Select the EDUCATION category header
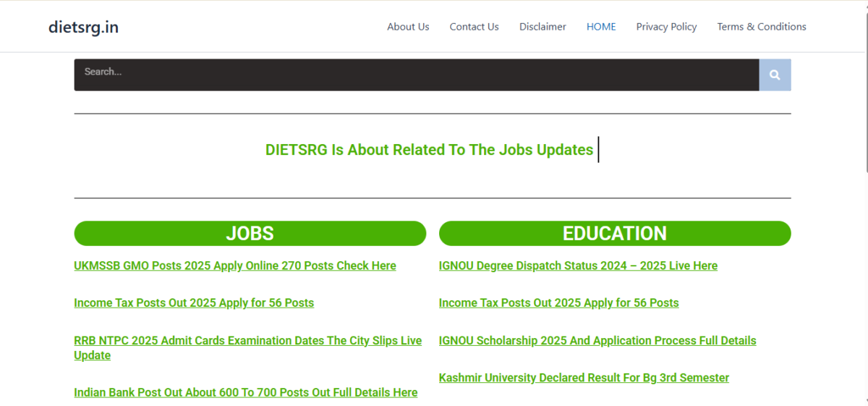This screenshot has width=868, height=406. point(615,233)
